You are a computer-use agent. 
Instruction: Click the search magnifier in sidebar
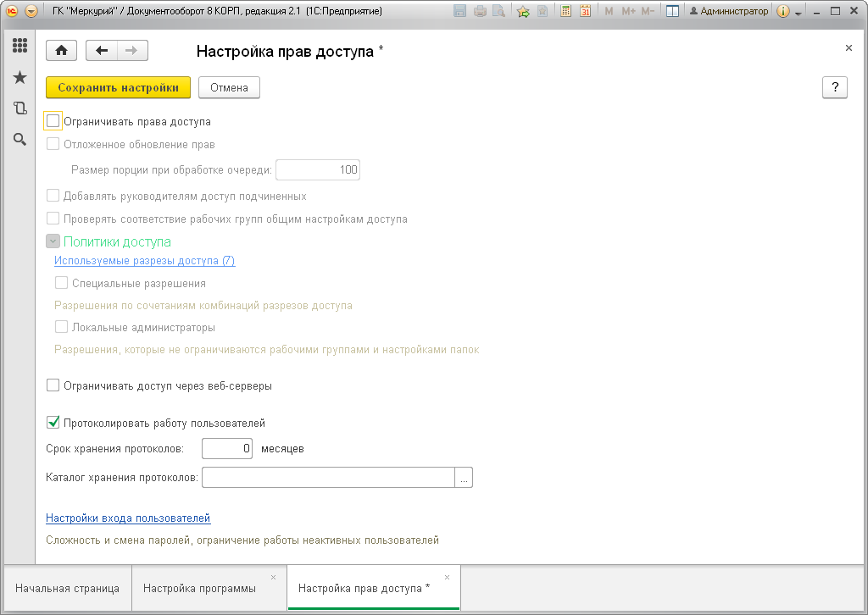pos(20,140)
